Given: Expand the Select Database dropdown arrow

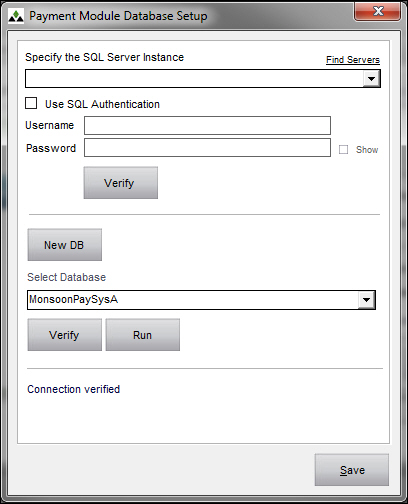Looking at the screenshot, I should [366, 300].
